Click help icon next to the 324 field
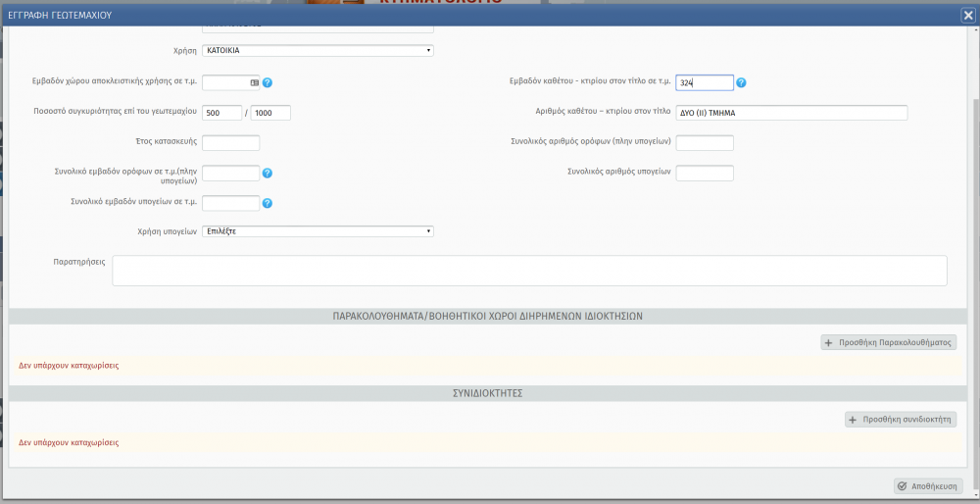 [x=741, y=82]
